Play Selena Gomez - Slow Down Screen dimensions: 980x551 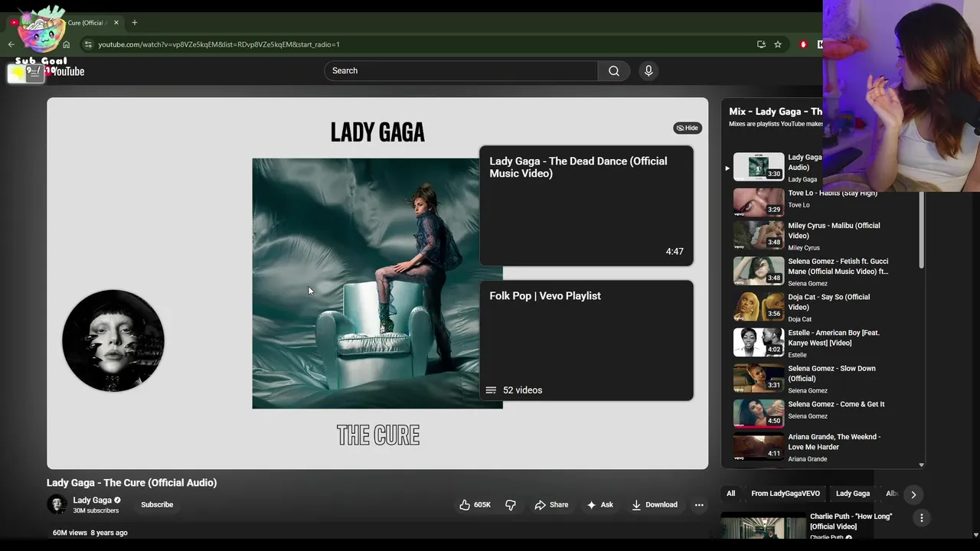pos(812,379)
